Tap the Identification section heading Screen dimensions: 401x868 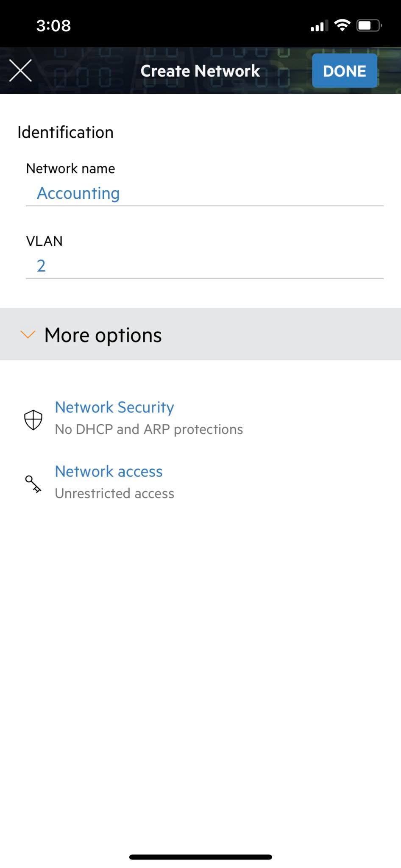(x=65, y=132)
